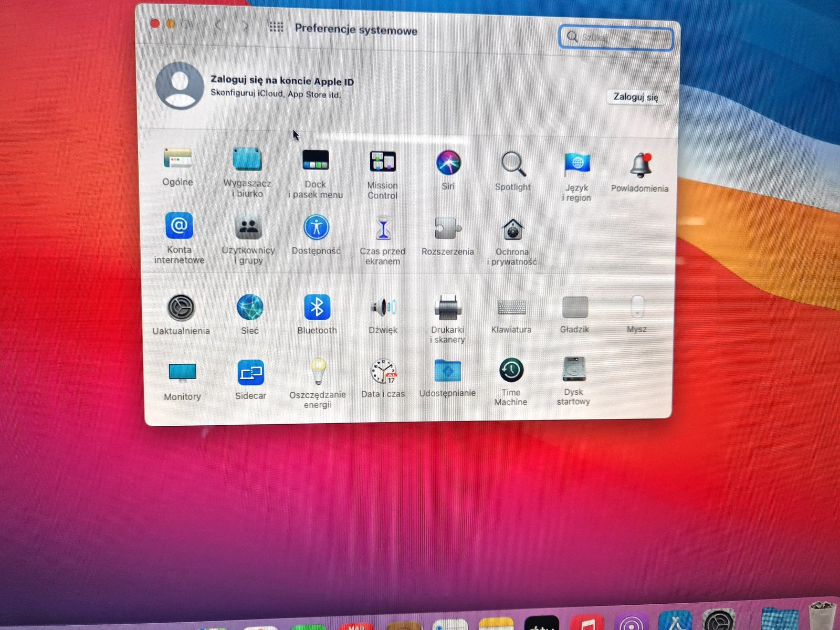Click 'Zaloguj się na koncie Apple ID' heading

click(282, 81)
